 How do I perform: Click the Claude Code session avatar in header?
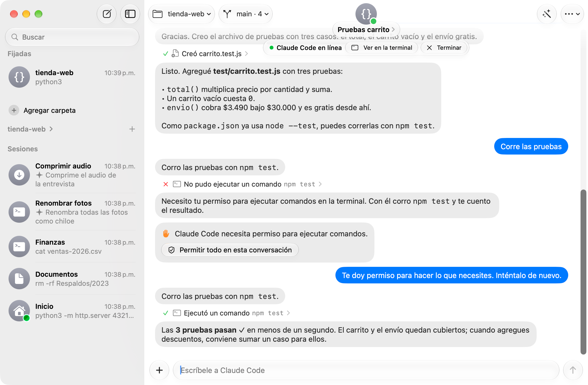click(x=366, y=14)
